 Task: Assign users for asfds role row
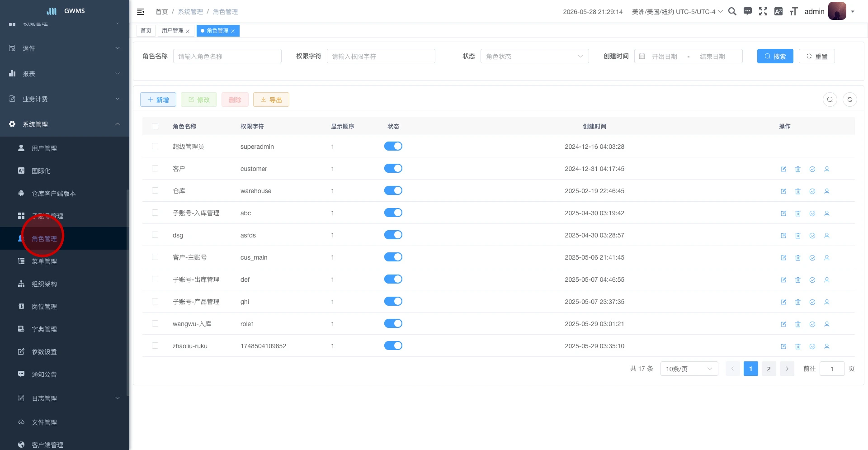[x=827, y=236]
